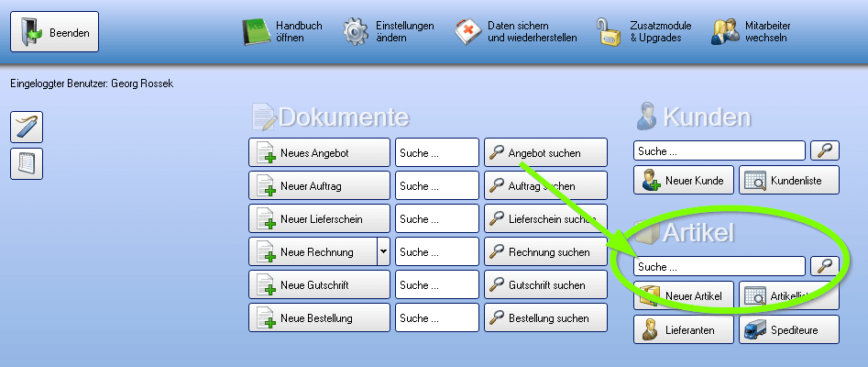The image size is (868, 367).
Task: Click the Artikel magnifier search icon
Action: point(825,266)
